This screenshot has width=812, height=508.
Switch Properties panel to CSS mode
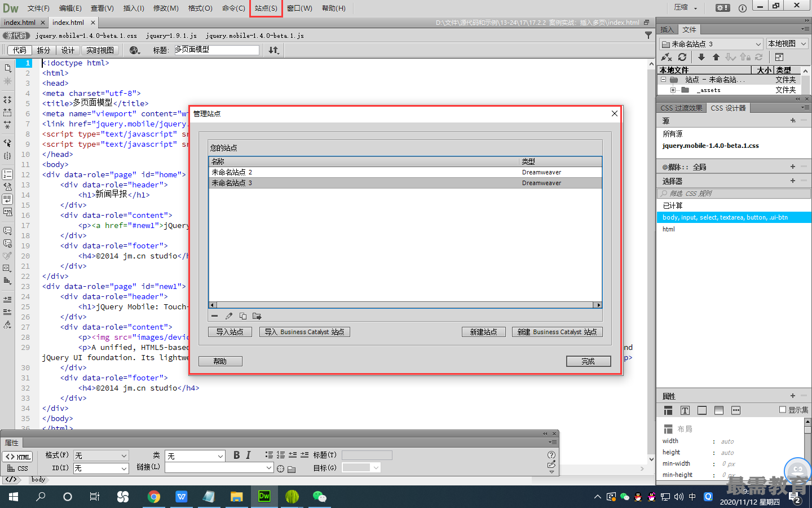click(17, 468)
